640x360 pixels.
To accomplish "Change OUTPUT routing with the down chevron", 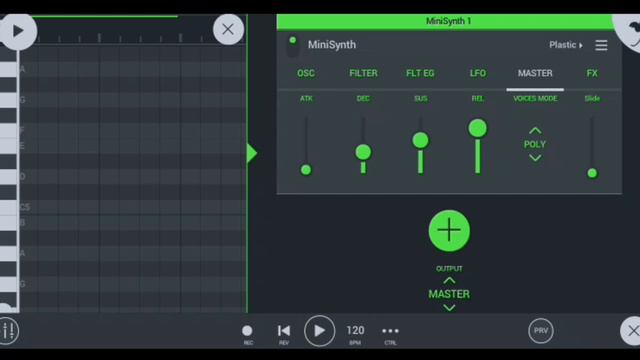I will click(449, 307).
